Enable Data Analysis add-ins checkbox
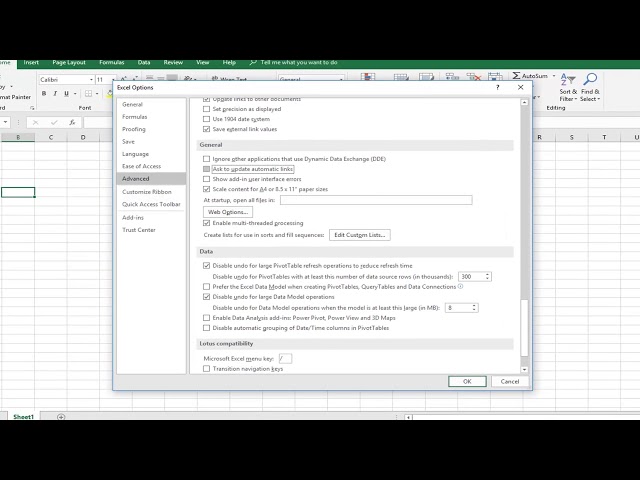This screenshot has width=640, height=480. 207,318
